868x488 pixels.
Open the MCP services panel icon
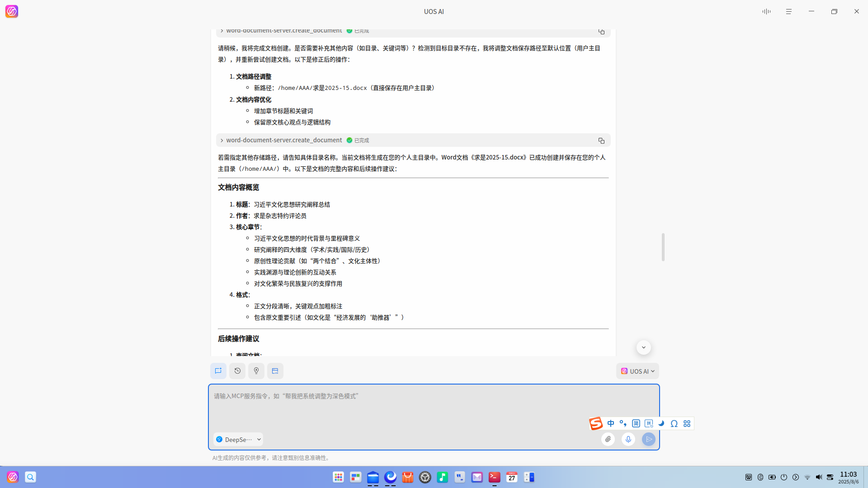tap(275, 371)
